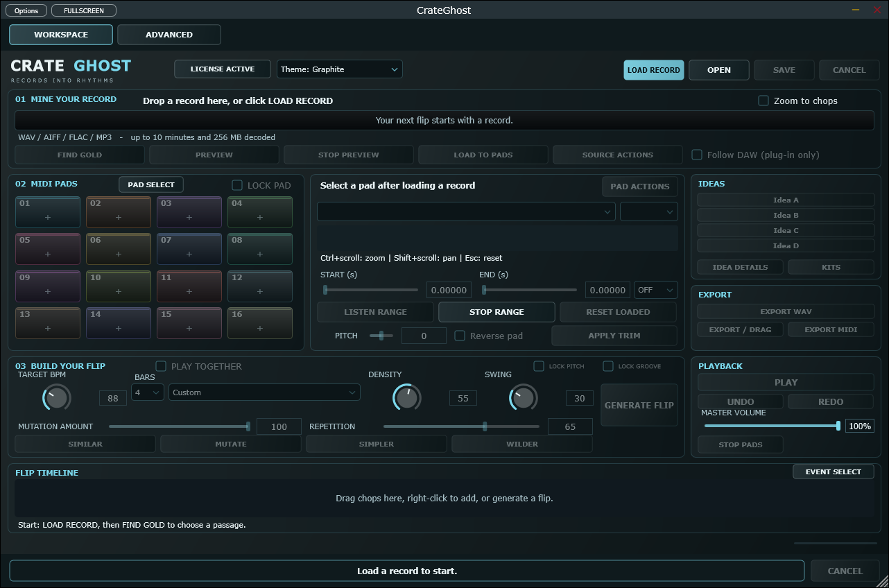Open the ADVANCED tab
This screenshot has height=588, width=889.
tap(169, 35)
